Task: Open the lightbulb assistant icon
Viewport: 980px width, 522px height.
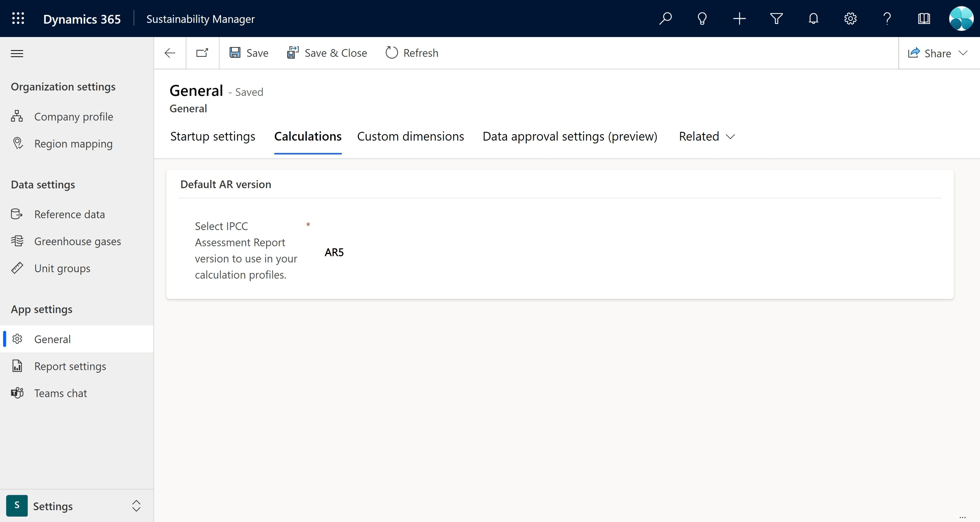Action: click(702, 18)
